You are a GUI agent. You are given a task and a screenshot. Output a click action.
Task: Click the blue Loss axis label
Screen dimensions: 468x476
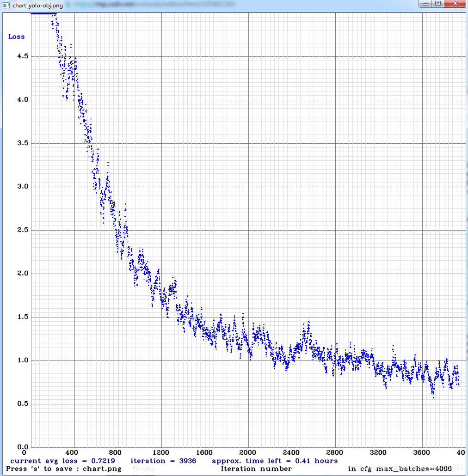pos(16,37)
